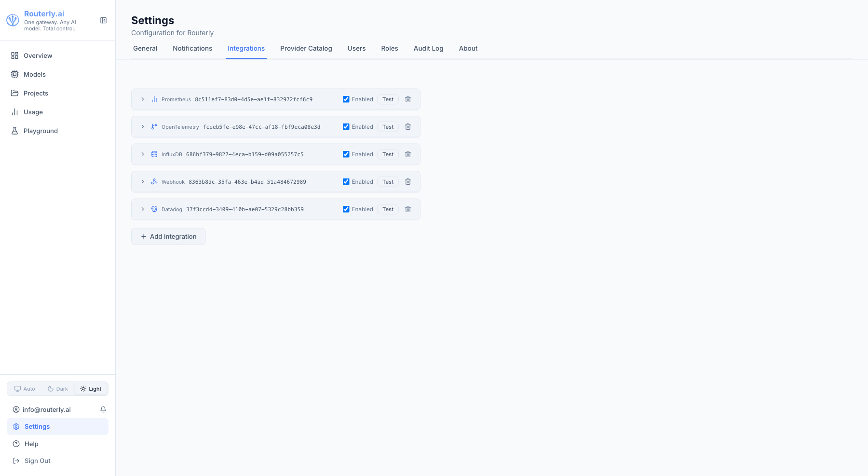Expand the Prometheus integration row
The width and height of the screenshot is (868, 476).
tap(143, 99)
